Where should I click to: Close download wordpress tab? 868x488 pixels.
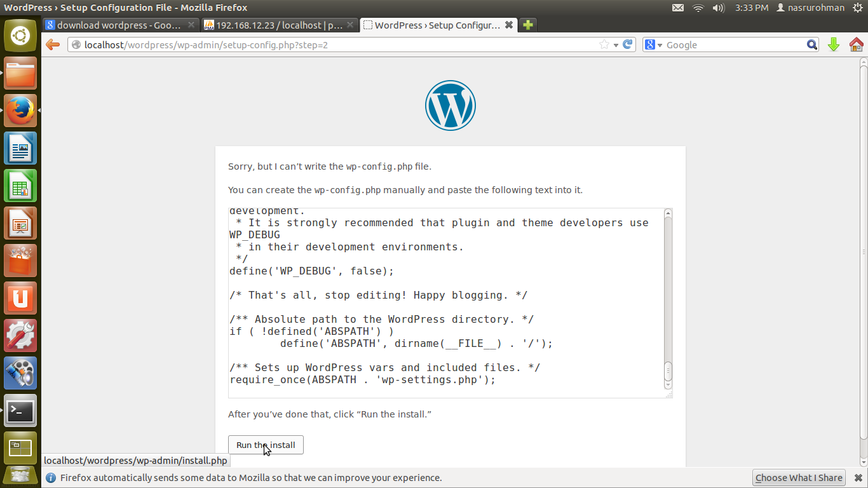click(x=191, y=25)
